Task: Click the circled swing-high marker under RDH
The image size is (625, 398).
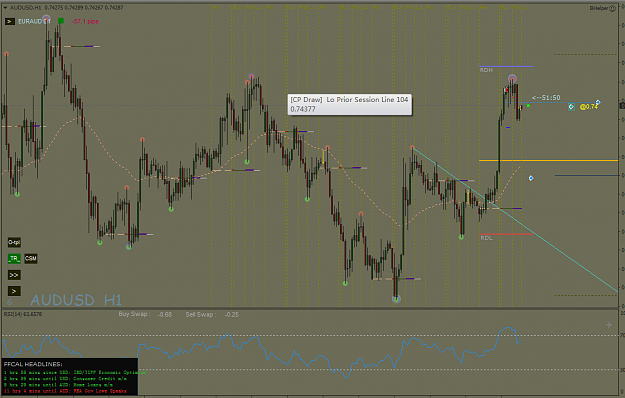Action: point(512,79)
